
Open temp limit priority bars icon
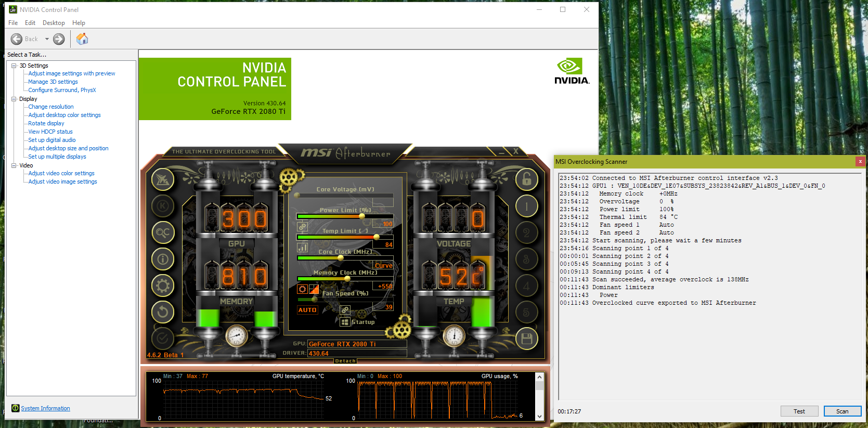tap(302, 248)
